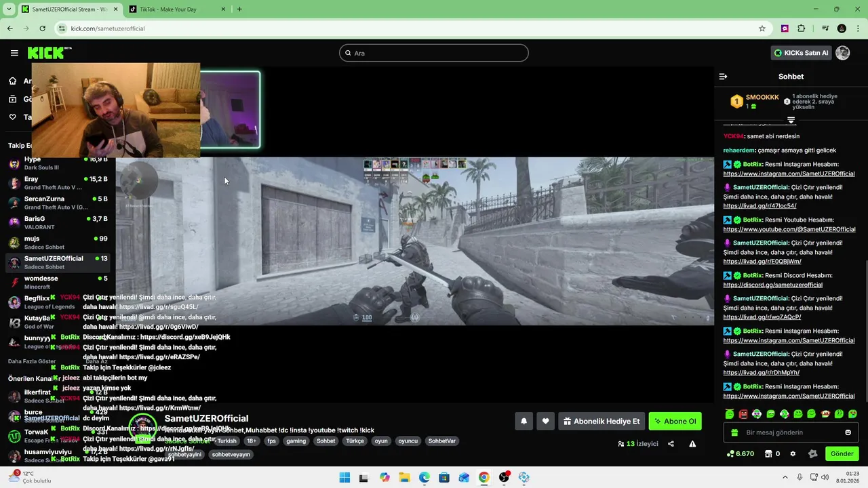Pick the heart-eyes emote at row end
This screenshot has height=488, width=868.
click(x=852, y=413)
